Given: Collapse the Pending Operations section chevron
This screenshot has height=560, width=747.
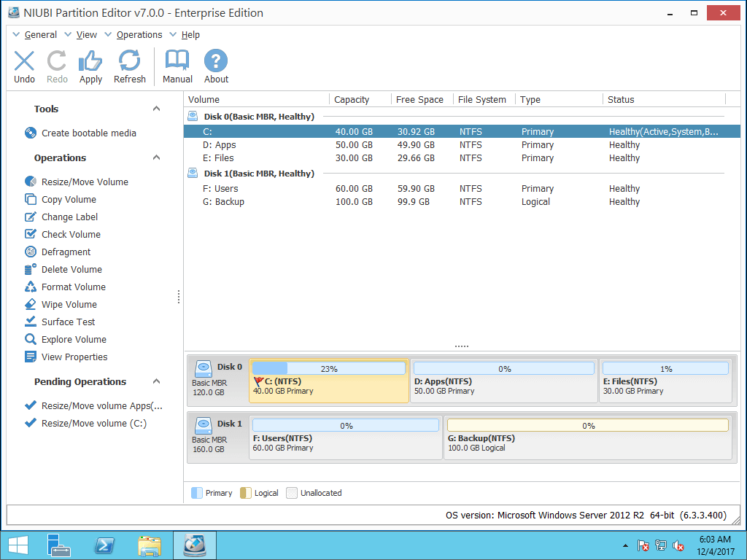Looking at the screenshot, I should pos(156,381).
